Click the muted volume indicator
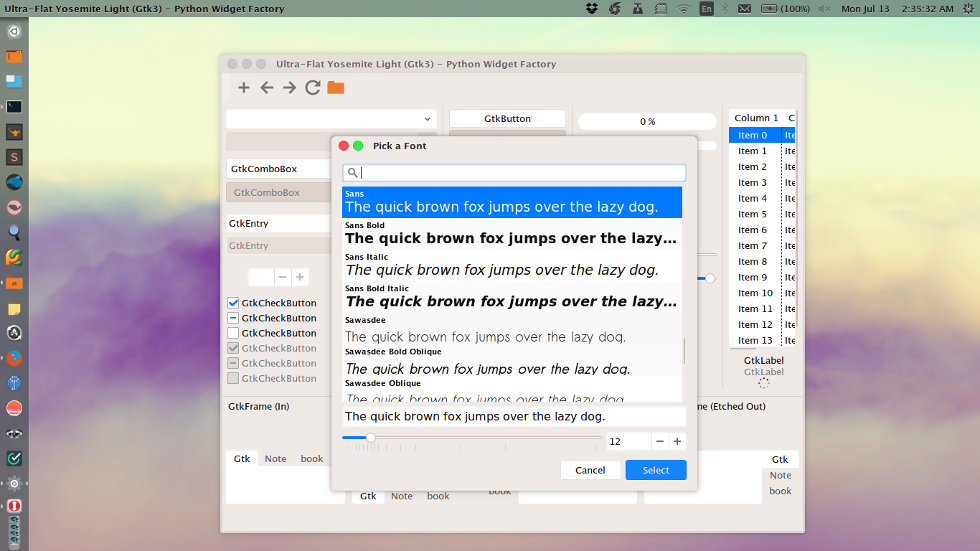This screenshot has height=551, width=980. (824, 9)
